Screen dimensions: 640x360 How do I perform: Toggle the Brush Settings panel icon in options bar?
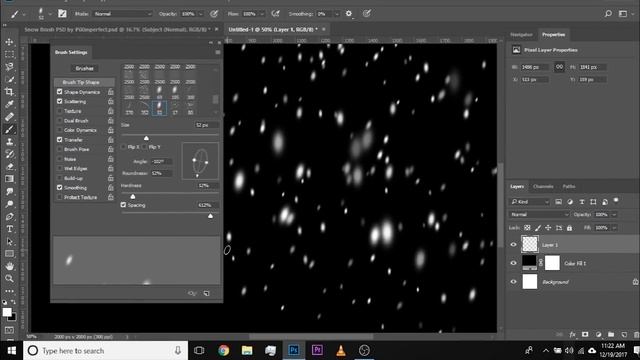[x=62, y=14]
